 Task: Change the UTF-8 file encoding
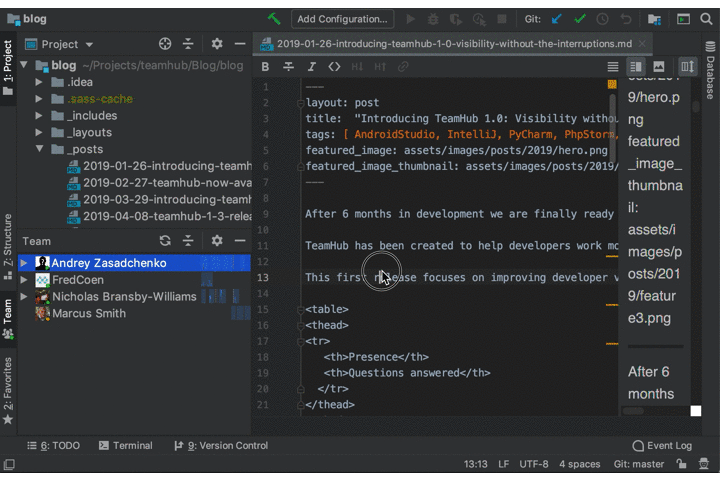pyautogui.click(x=534, y=464)
